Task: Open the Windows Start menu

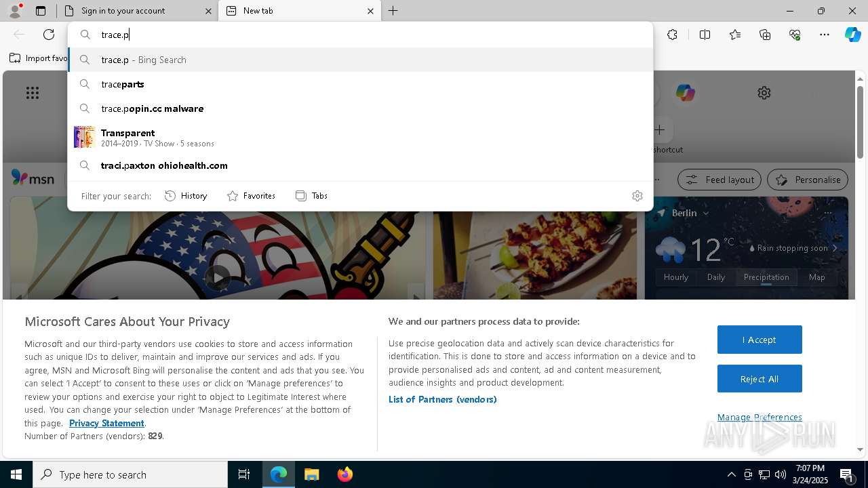Action: pyautogui.click(x=16, y=474)
